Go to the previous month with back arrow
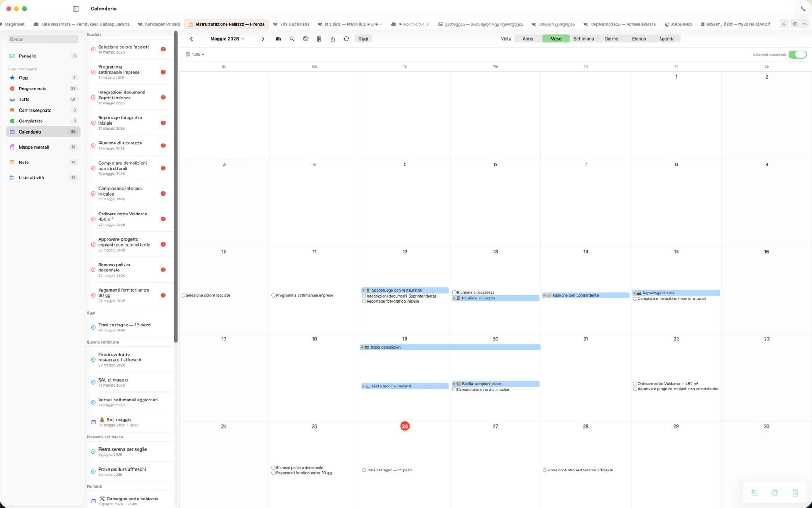 [x=191, y=39]
